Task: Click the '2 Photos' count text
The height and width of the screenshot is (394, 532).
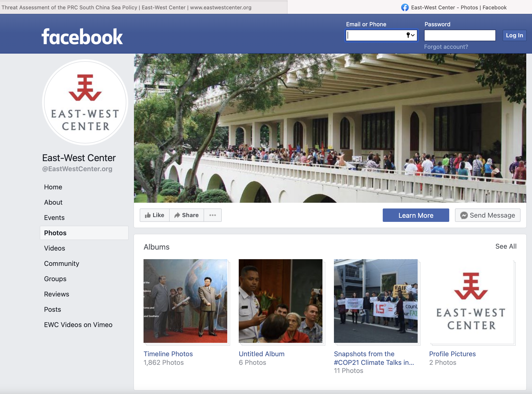Action: point(443,362)
